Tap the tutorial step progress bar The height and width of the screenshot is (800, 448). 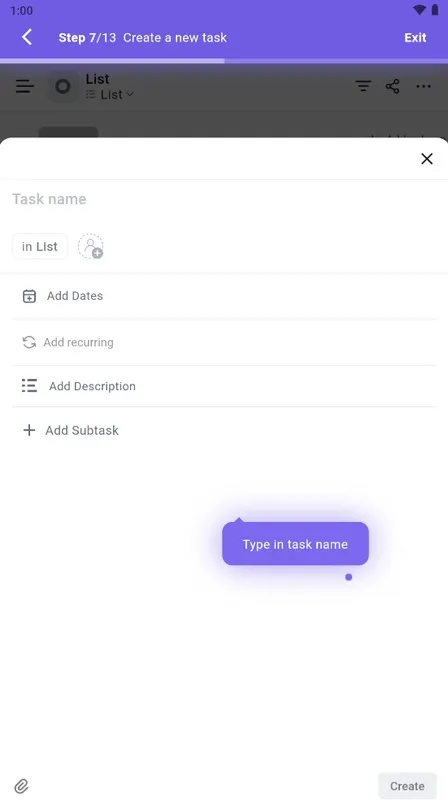point(224,61)
